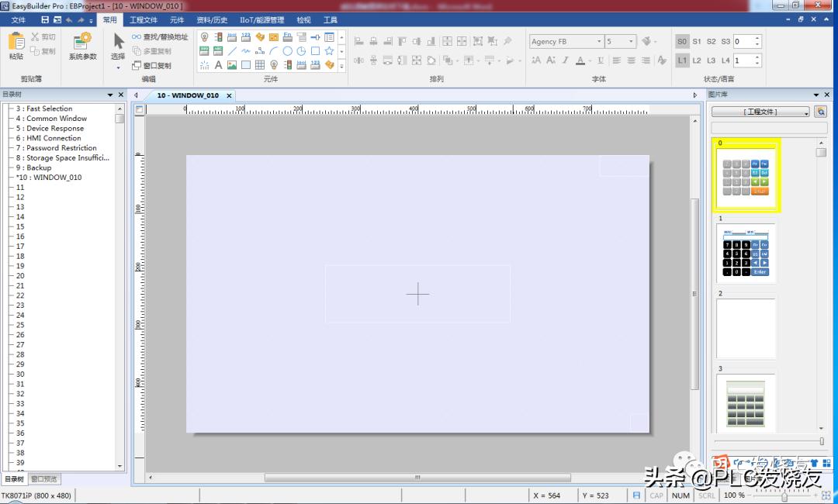Open the font size dropdown

point(631,42)
